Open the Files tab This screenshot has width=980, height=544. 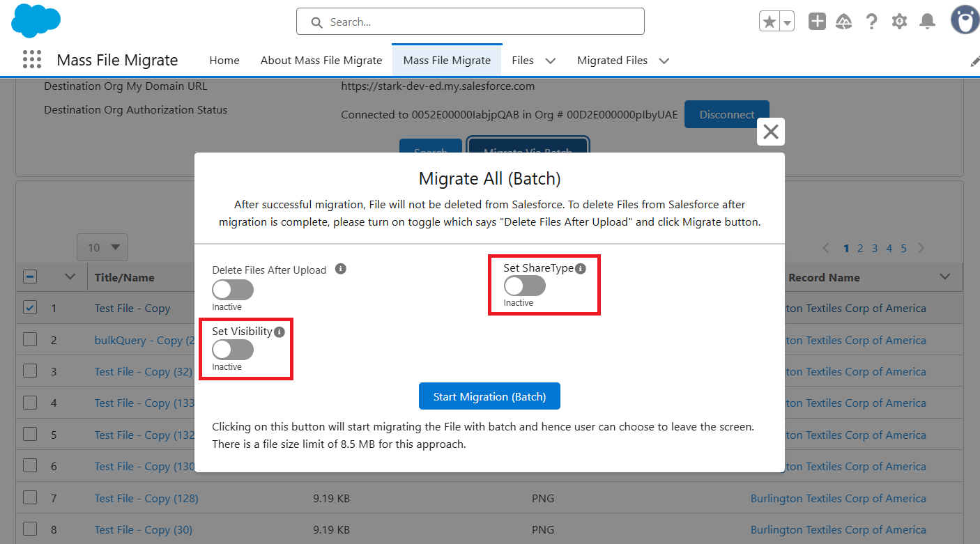point(523,61)
